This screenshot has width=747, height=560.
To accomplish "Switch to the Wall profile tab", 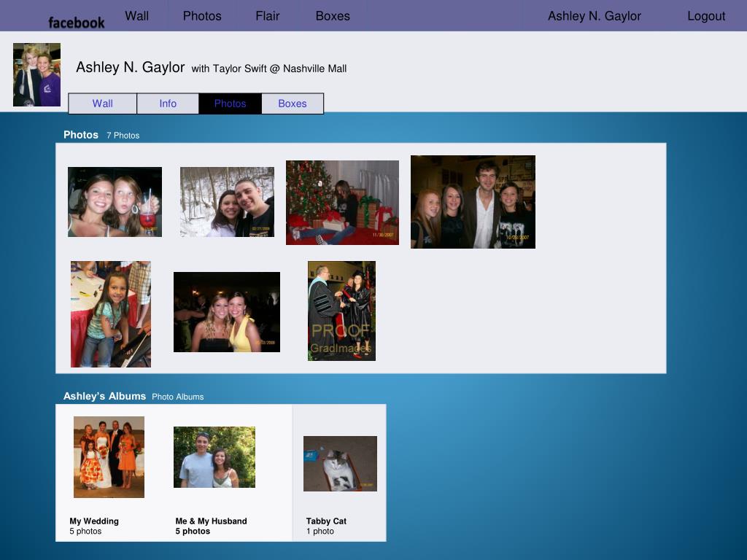I will [x=102, y=104].
